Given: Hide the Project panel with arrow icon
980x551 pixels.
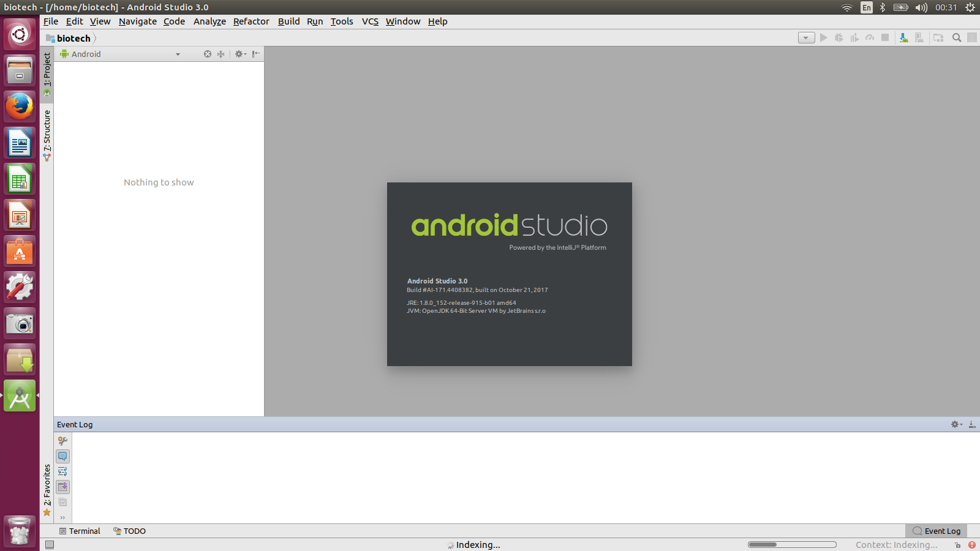Looking at the screenshot, I should [256, 54].
